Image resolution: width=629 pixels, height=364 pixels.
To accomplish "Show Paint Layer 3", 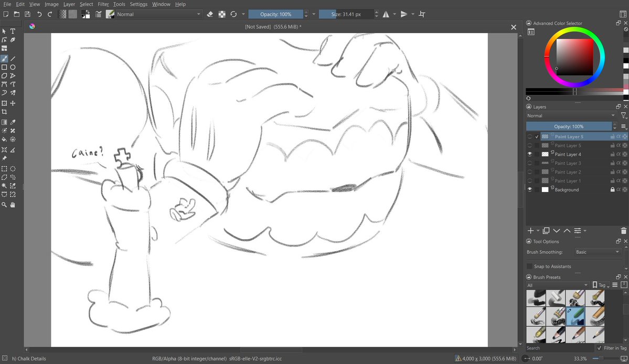I will click(529, 163).
